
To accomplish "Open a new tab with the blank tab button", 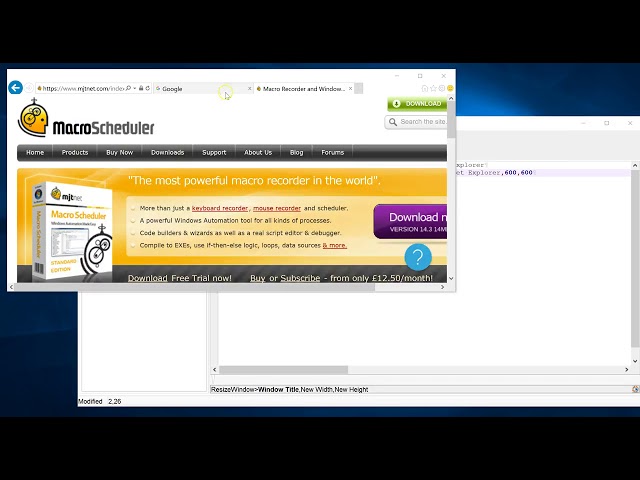I will (x=358, y=88).
